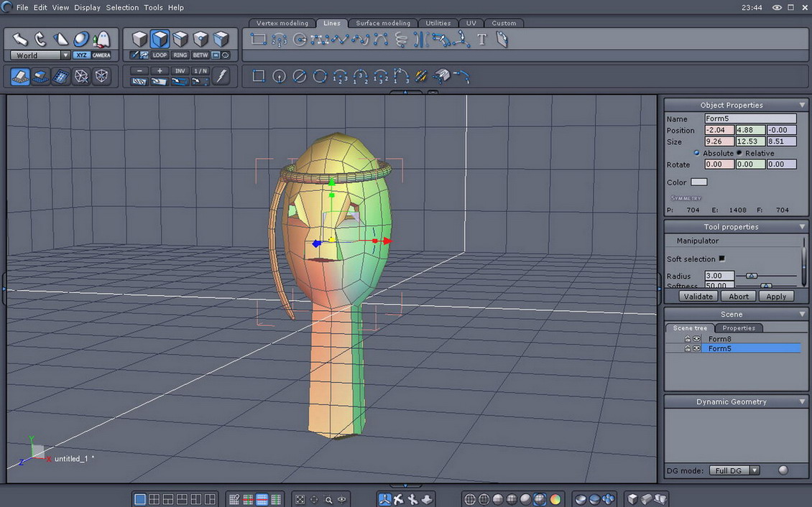
Task: Select the single viewport layout icon
Action: pyautogui.click(x=139, y=498)
